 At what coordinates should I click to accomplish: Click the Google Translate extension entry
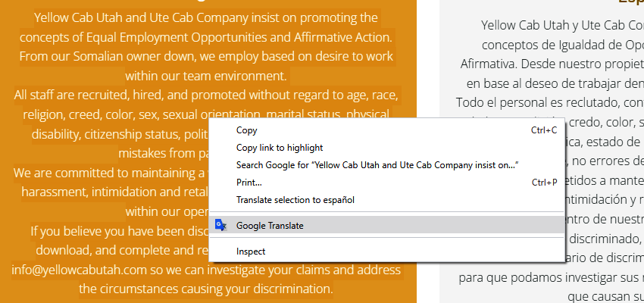click(x=387, y=225)
